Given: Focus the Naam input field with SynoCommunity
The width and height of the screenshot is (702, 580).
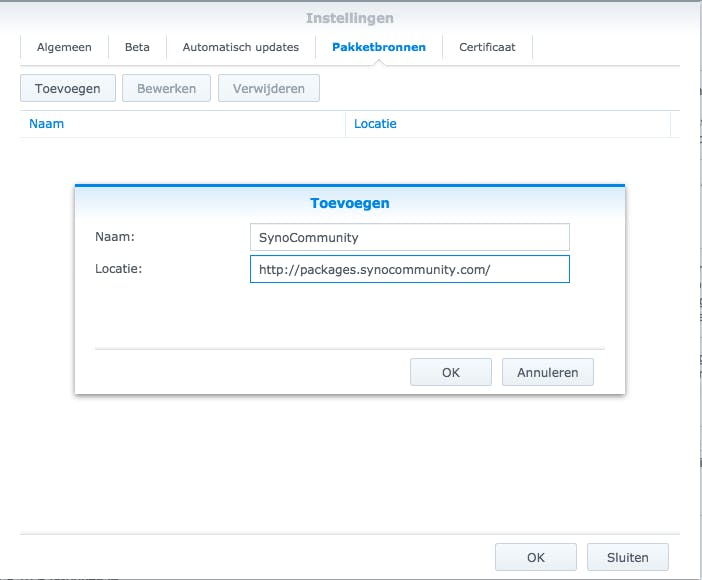Looking at the screenshot, I should [x=410, y=237].
